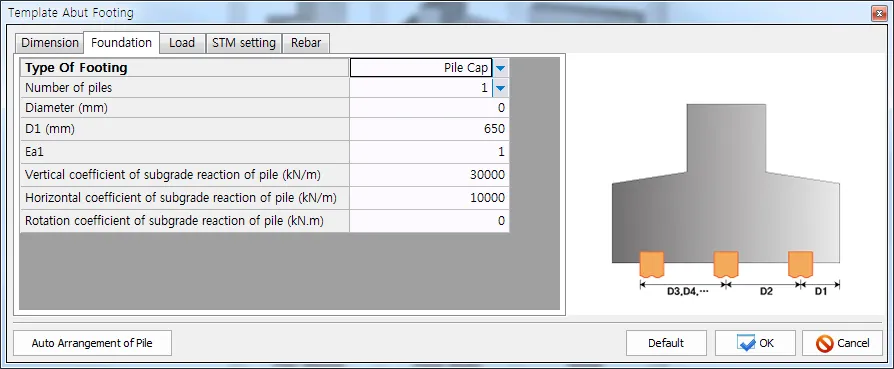Edit rotation coefficient value cell
Viewport: 894px width, 369px height.
tap(429, 221)
